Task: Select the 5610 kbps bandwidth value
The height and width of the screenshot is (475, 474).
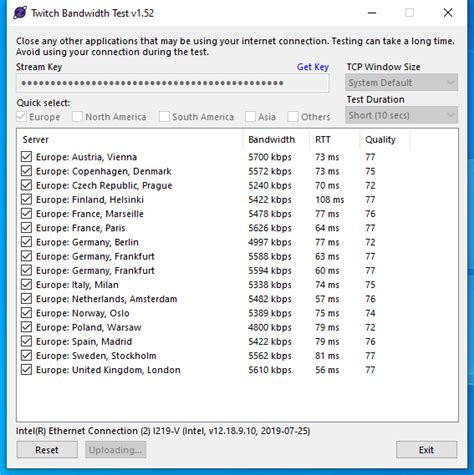Action: [270, 370]
